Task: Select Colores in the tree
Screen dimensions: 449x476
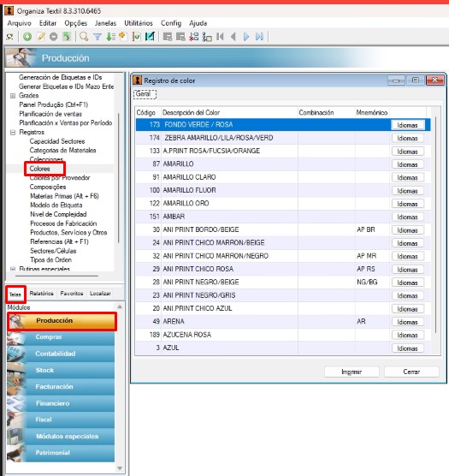Action: click(39, 169)
